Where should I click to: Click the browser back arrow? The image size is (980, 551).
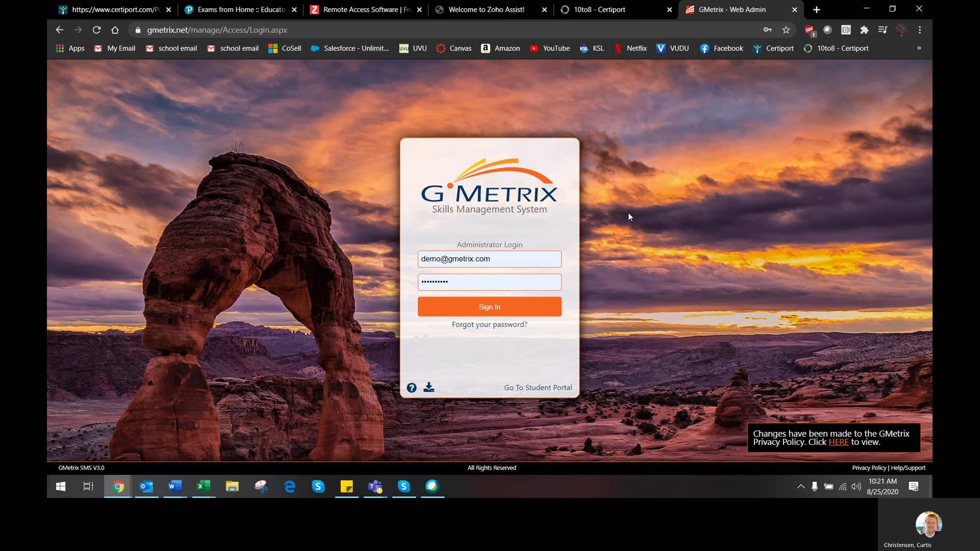pos(59,30)
